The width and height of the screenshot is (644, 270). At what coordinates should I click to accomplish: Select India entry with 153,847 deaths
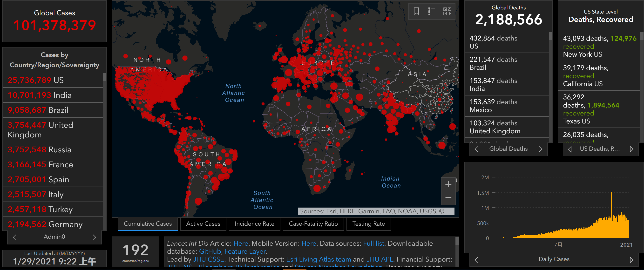(x=507, y=85)
